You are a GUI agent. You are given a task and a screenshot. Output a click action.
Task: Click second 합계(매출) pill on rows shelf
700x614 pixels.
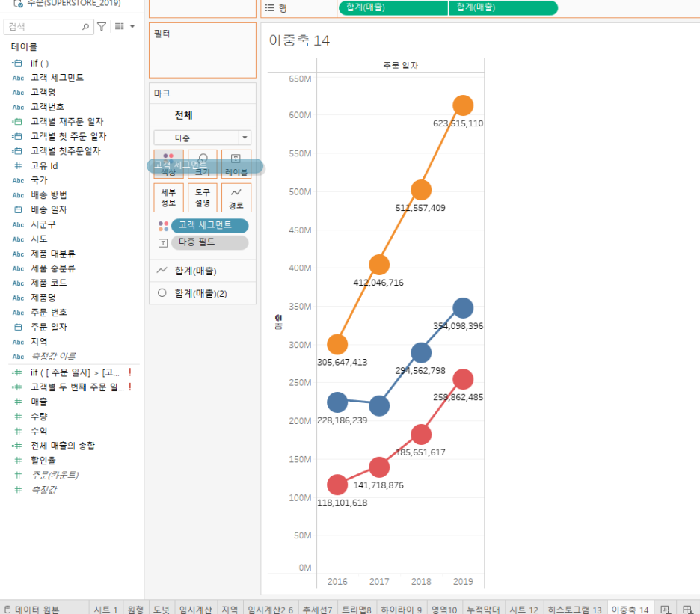[503, 7]
